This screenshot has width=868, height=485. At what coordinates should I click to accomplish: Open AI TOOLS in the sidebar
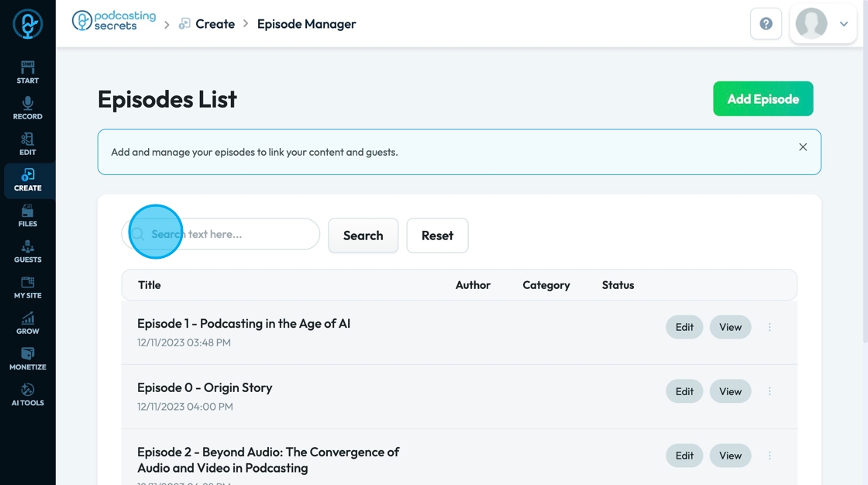pyautogui.click(x=27, y=394)
